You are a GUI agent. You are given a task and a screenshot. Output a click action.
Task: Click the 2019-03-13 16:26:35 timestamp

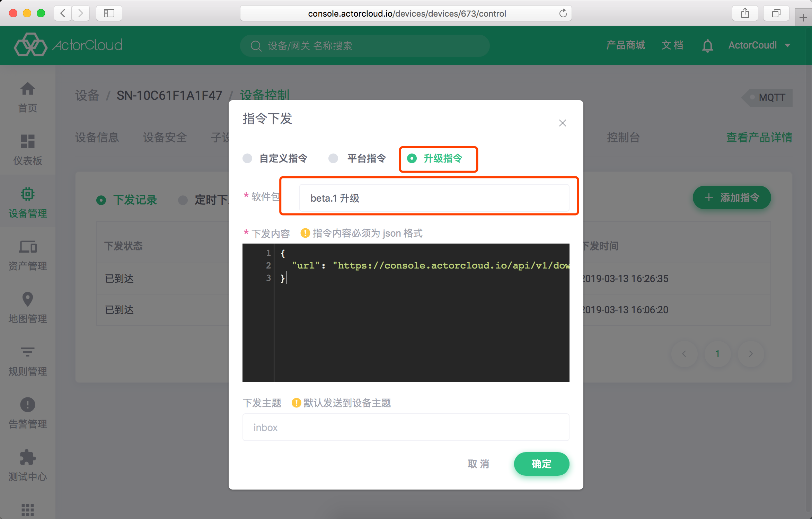pyautogui.click(x=624, y=279)
